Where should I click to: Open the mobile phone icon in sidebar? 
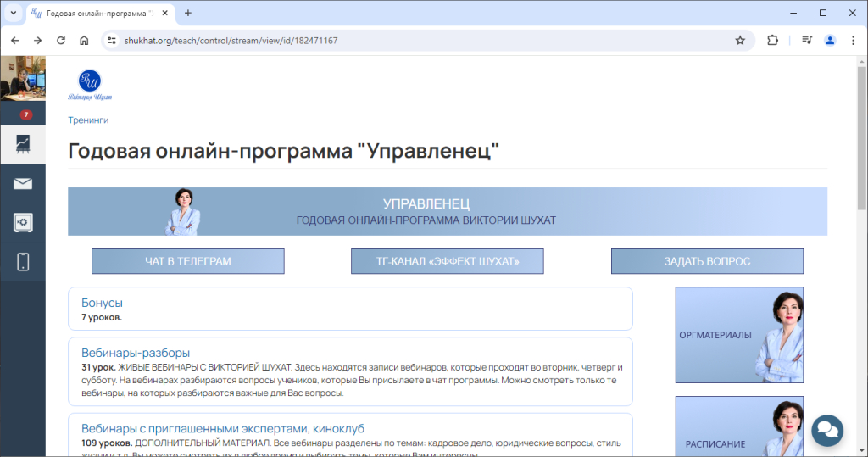point(23,262)
